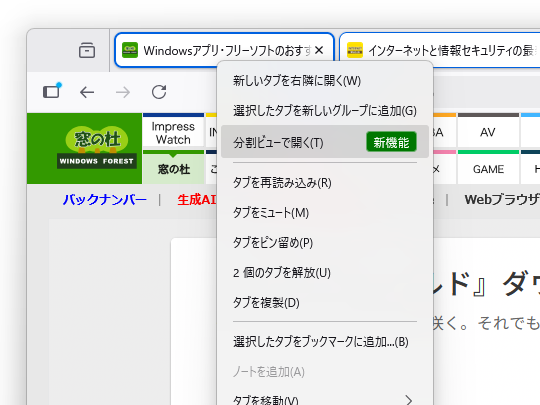Choose タブをミュート(M)
Screen dimensions: 540x405
coord(325,212)
